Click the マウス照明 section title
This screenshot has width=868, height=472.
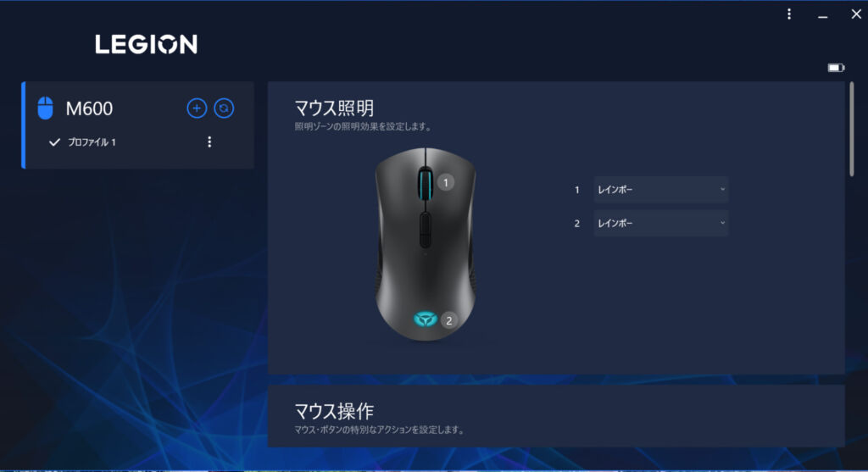click(334, 108)
